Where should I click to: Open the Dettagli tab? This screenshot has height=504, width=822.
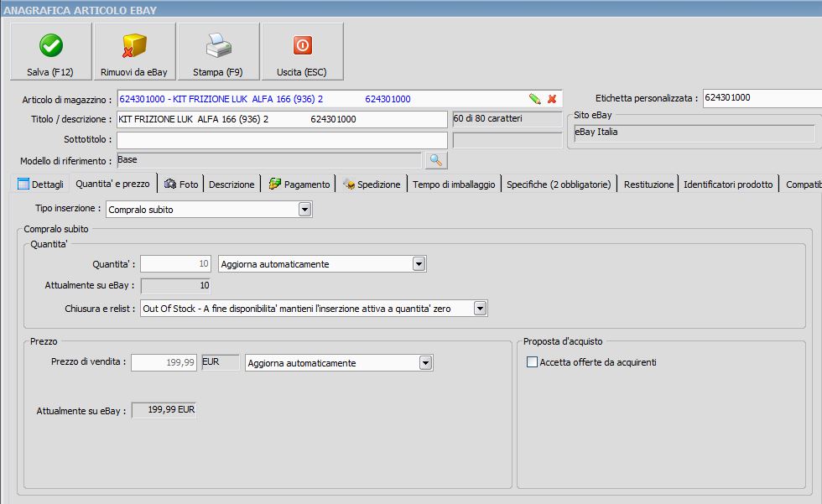41,184
